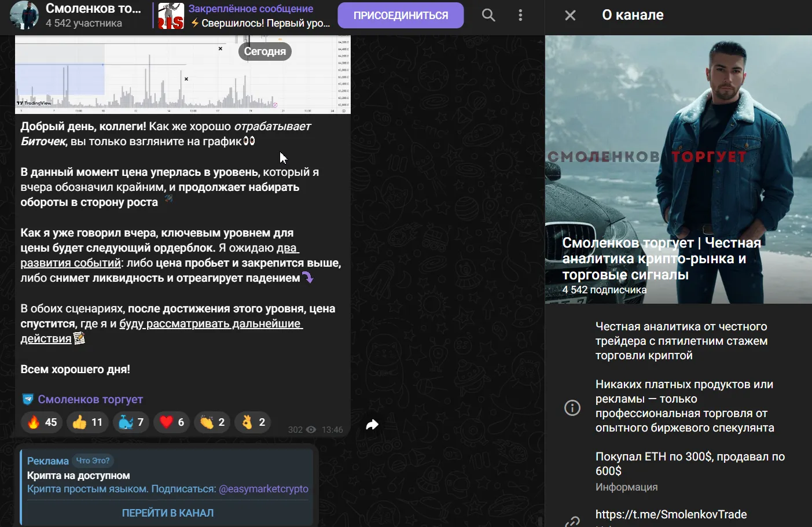Image resolution: width=812 pixels, height=527 pixels.
Task: Open the pinned message Закреплённое сообщение
Action: [244, 16]
